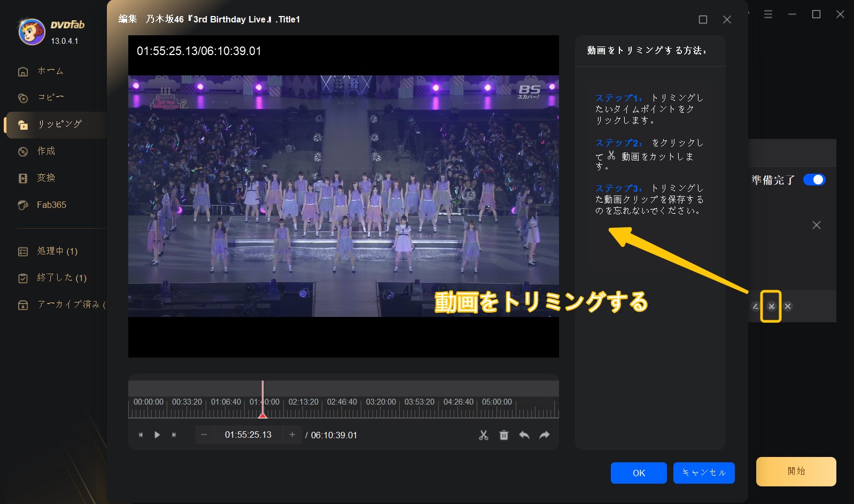854x504 pixels.
Task: Click the trim scissors icon in task row
Action: [771, 306]
